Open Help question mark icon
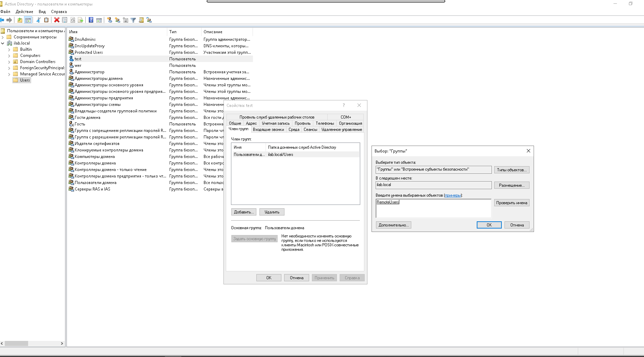 click(x=91, y=20)
